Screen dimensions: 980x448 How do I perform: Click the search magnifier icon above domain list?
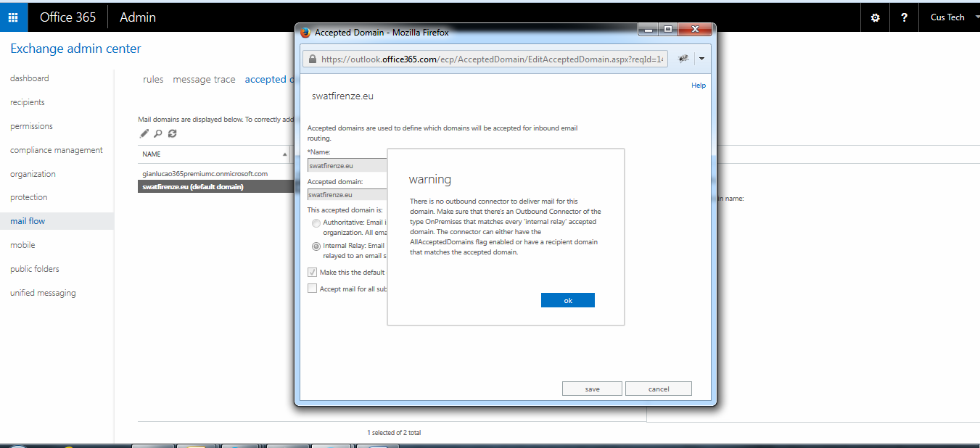[x=157, y=133]
